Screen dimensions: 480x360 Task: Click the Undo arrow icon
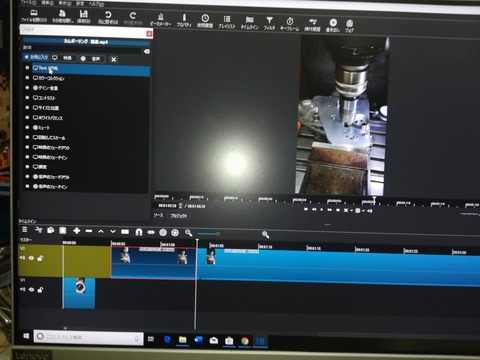(x=108, y=18)
